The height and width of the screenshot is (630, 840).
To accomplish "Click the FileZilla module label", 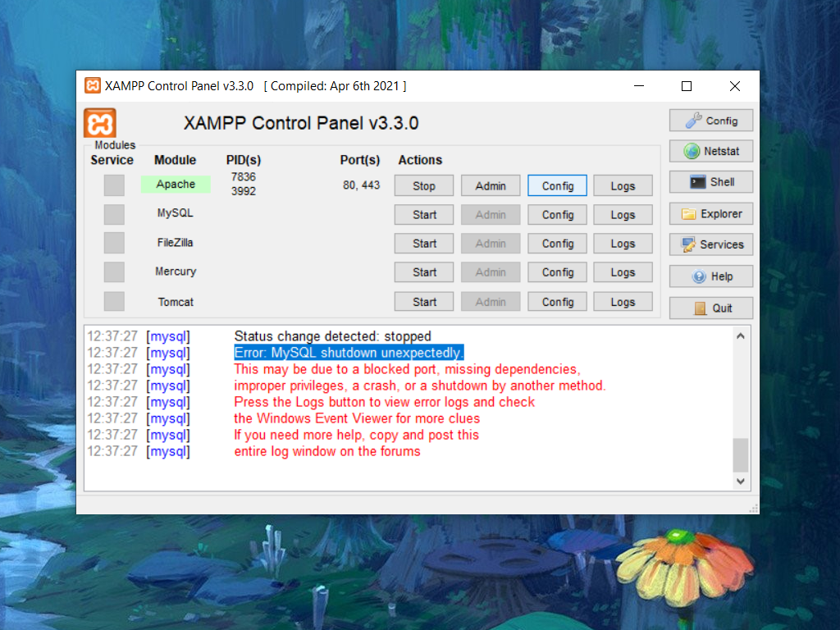I will 176,243.
